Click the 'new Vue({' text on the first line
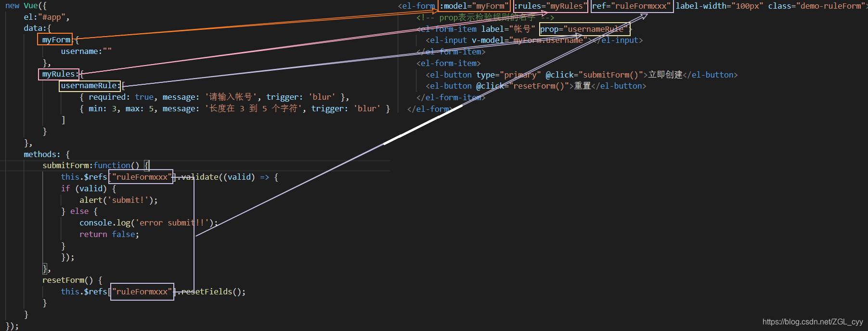 (x=26, y=6)
